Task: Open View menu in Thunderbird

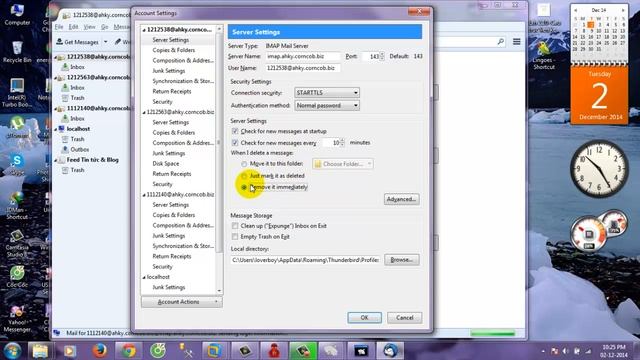Action: (89, 27)
